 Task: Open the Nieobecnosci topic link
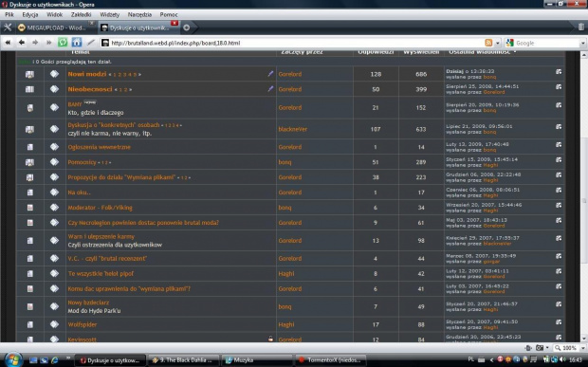coord(90,89)
